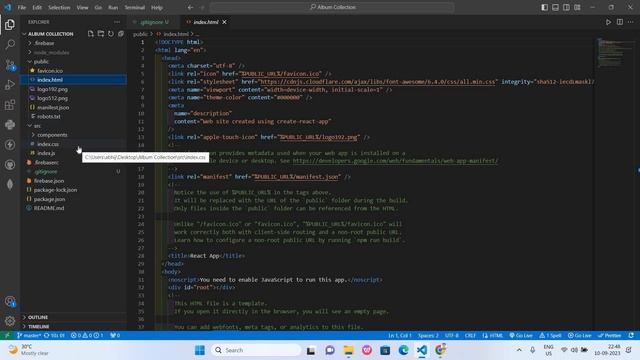640x360 pixels.
Task: Show hidden system tray icons chevron
Action: (519, 350)
